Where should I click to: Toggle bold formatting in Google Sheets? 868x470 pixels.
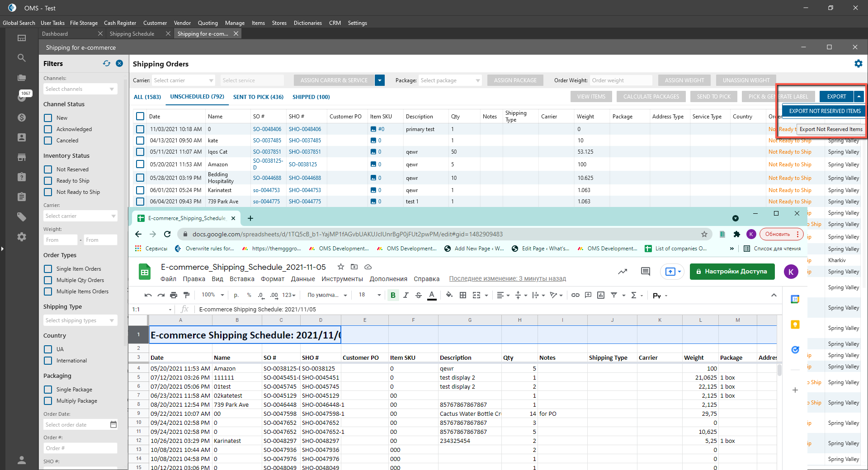click(x=393, y=295)
